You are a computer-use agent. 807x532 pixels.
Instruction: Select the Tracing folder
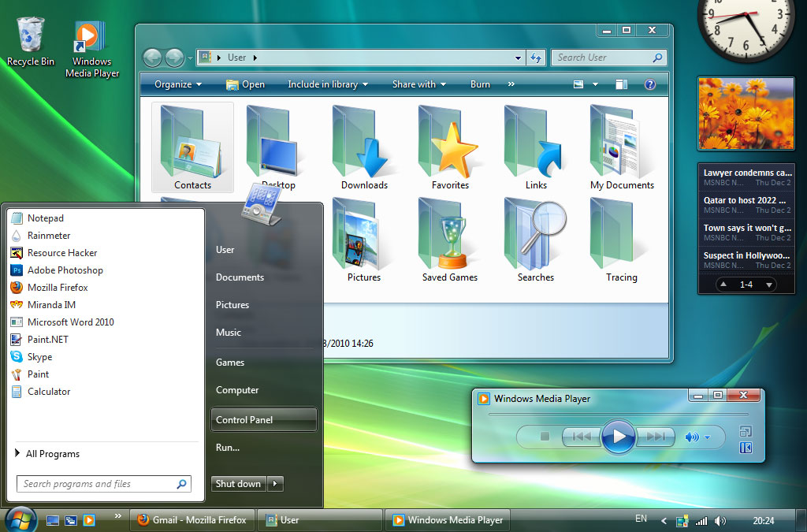tap(622, 240)
